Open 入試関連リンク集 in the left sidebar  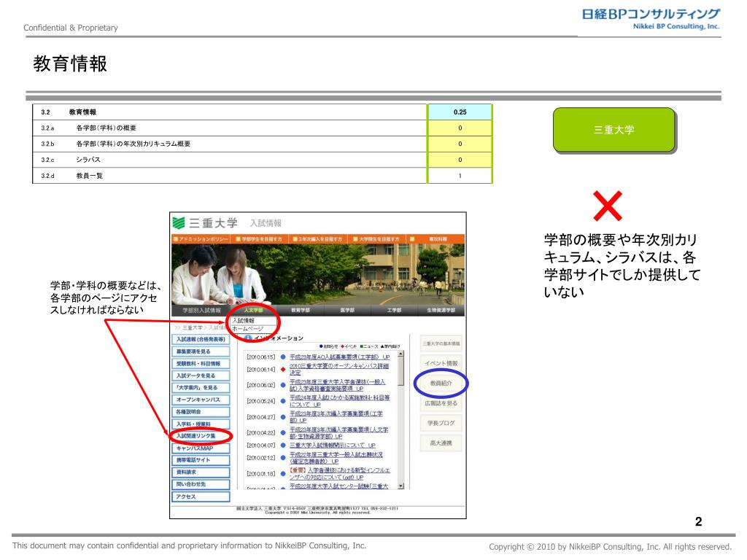point(201,436)
